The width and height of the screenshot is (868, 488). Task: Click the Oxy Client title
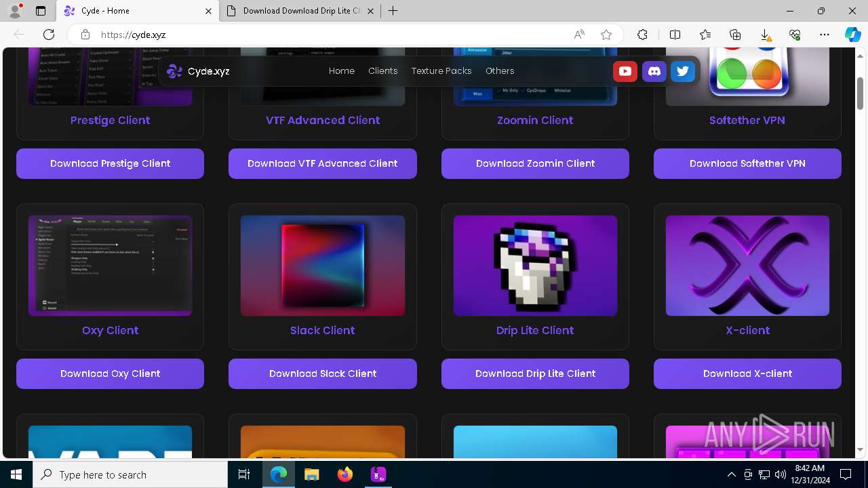tap(110, 330)
